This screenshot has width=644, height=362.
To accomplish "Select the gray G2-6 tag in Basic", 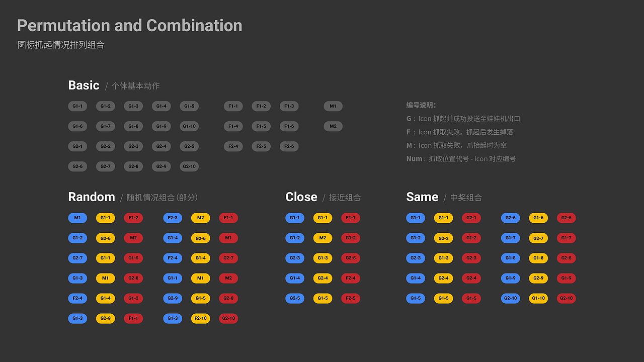I will [x=77, y=166].
